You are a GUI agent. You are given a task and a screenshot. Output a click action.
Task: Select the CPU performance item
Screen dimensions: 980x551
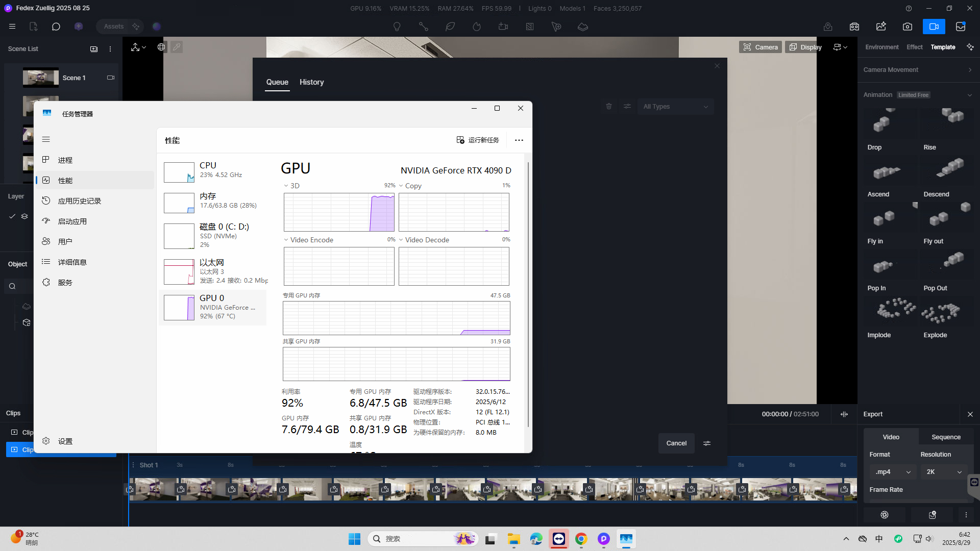[213, 172]
